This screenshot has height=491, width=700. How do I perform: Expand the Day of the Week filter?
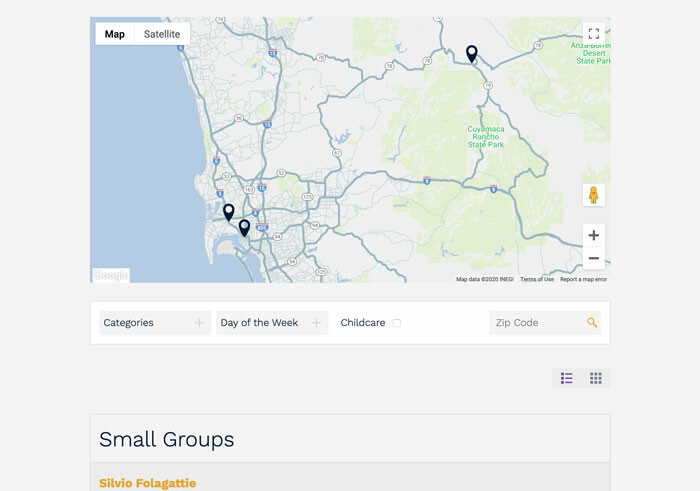(271, 323)
